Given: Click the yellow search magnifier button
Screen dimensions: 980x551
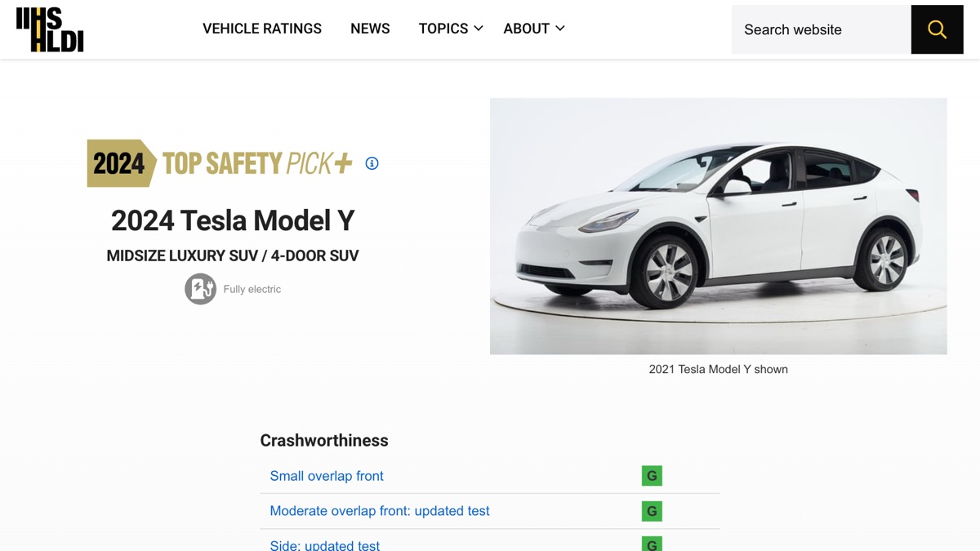Looking at the screenshot, I should (x=937, y=29).
